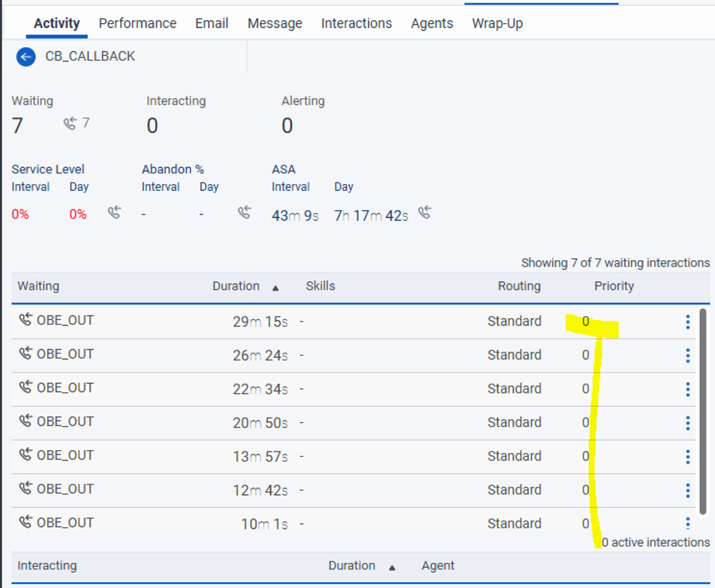Open the three-dot menu for the 12m 42s interaction

tap(687, 491)
